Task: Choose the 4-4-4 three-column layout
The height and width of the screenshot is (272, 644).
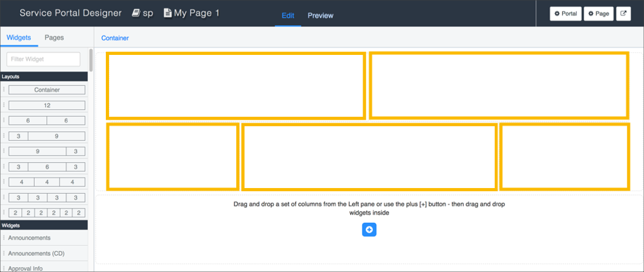Action: coord(46,182)
